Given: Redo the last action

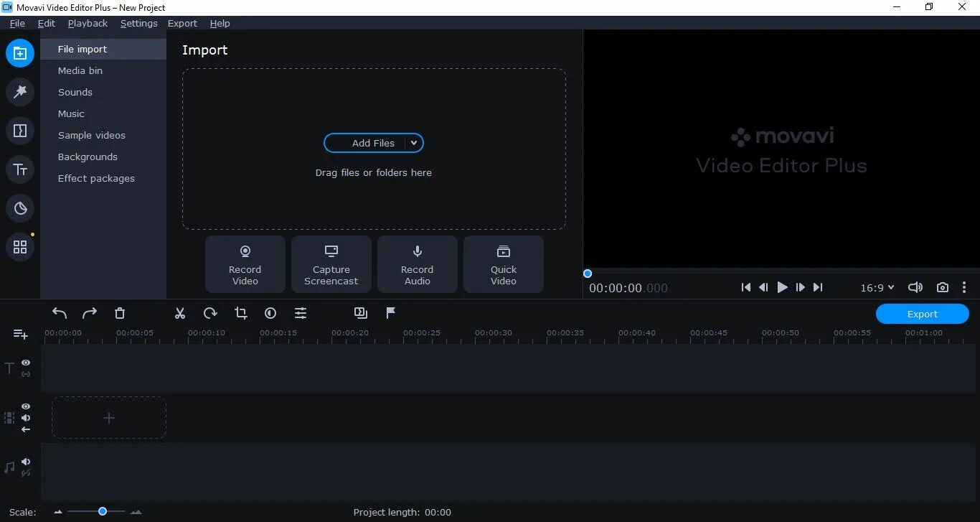Looking at the screenshot, I should 90,313.
